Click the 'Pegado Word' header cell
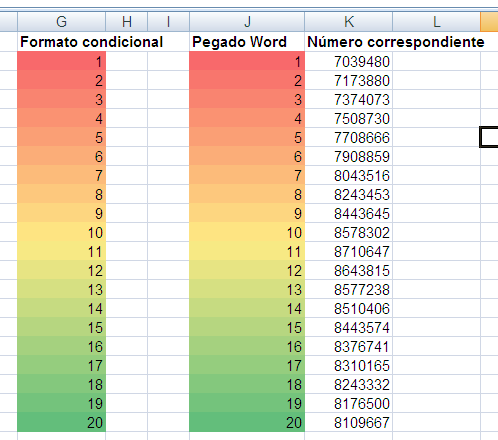The width and height of the screenshot is (498, 440). 247,42
